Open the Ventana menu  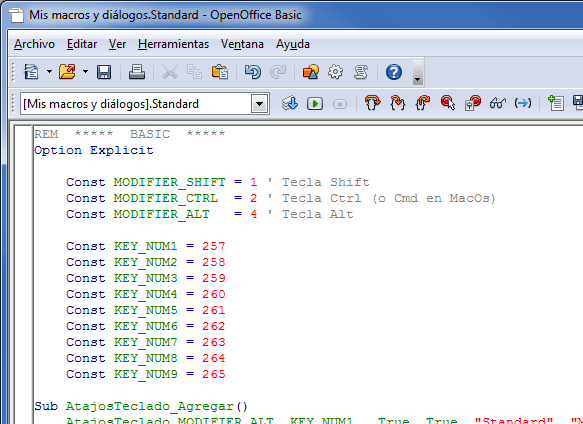242,44
